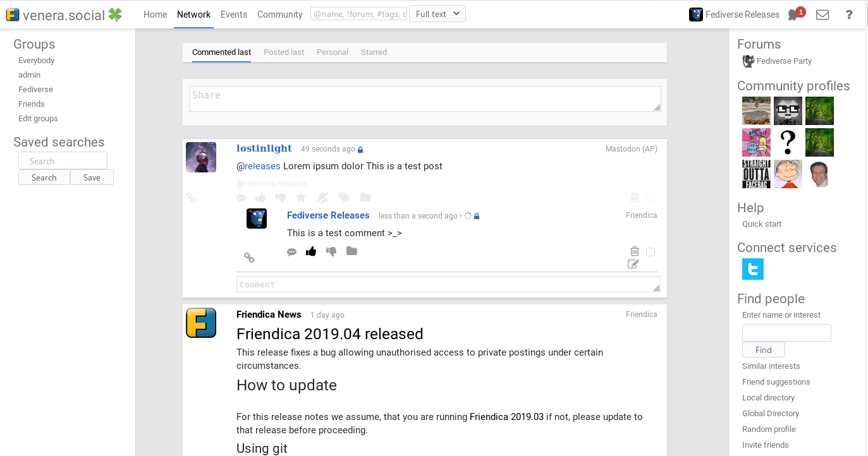Trash icon on the lostinlight post

pos(635,198)
